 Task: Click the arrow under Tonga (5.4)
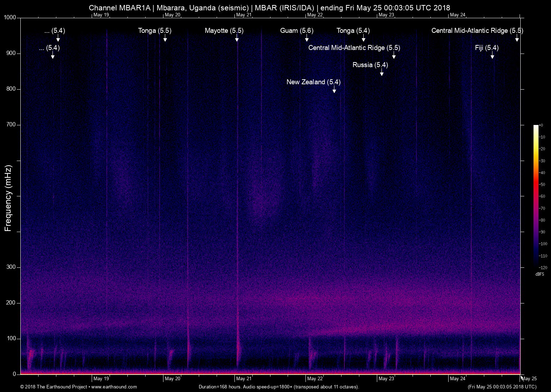coord(363,39)
